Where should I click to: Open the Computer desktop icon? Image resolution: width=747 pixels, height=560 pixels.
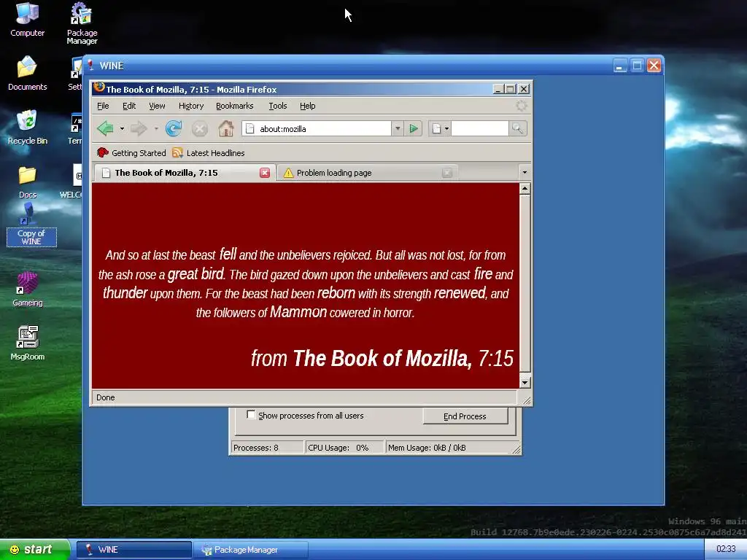point(27,20)
